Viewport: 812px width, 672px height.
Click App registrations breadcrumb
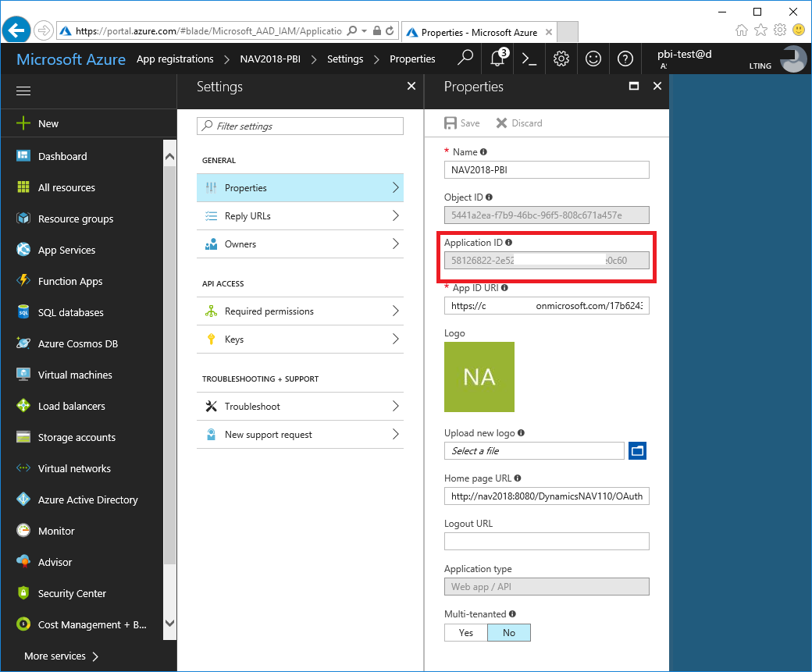[175, 59]
